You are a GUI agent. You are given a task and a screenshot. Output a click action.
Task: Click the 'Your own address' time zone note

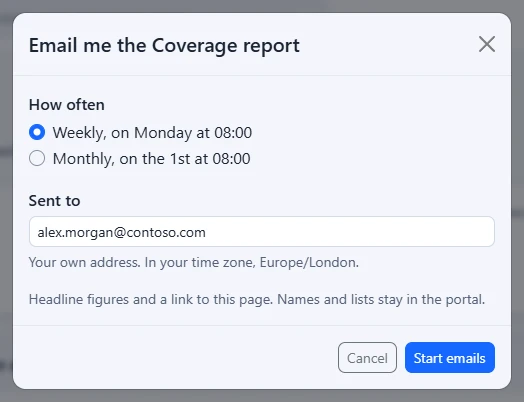point(194,263)
